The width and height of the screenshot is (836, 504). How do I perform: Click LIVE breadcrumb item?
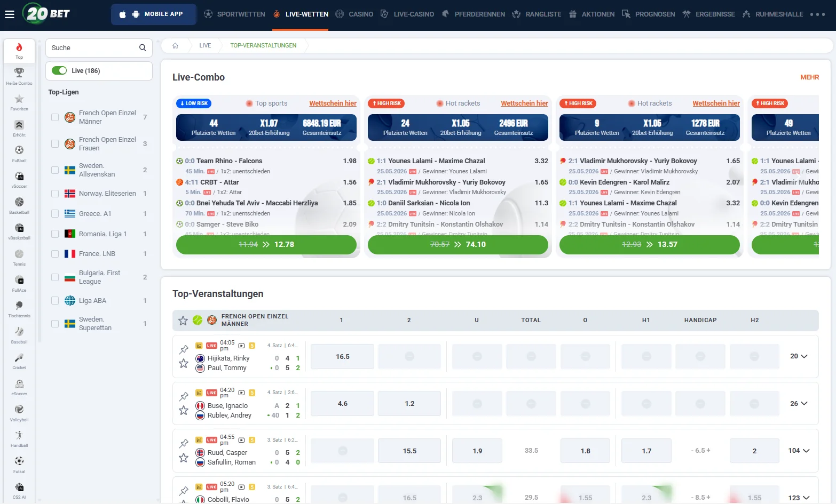(x=205, y=45)
